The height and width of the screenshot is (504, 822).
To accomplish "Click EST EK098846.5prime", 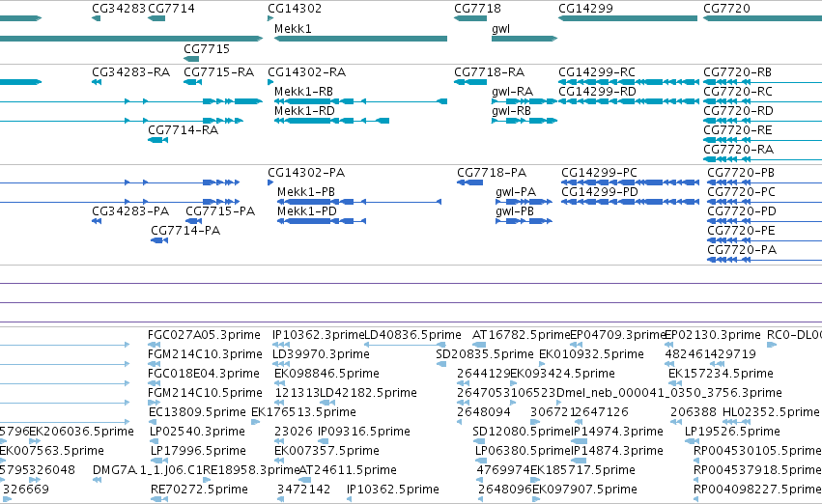I will point(326,374).
